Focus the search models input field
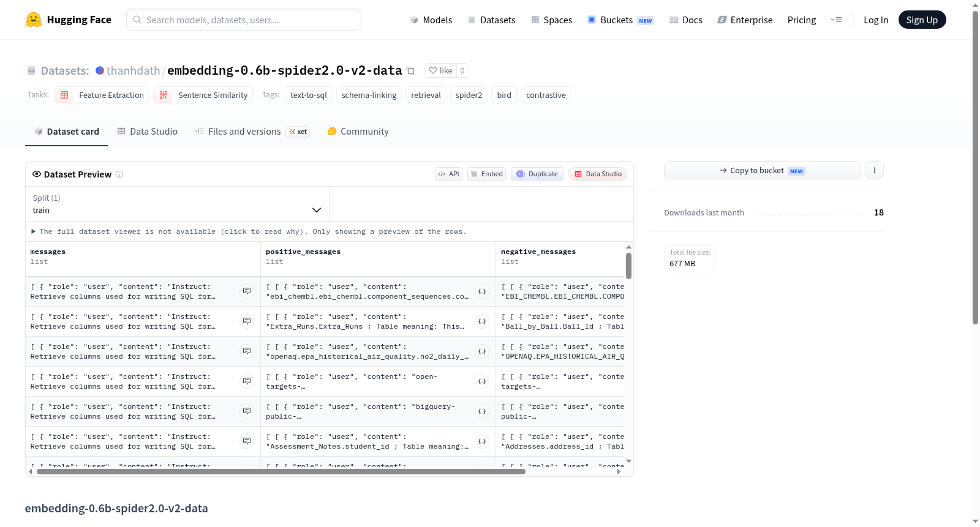This screenshot has width=980, height=527. pos(244,20)
